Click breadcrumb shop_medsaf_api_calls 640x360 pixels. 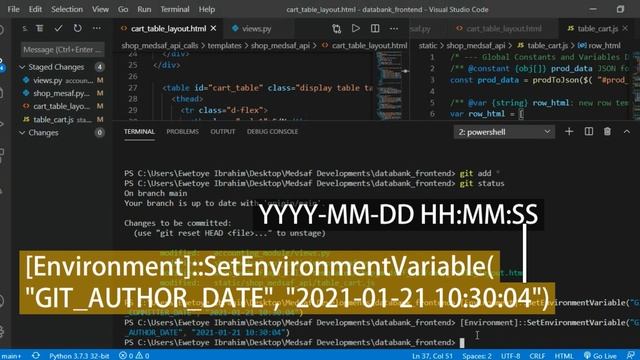click(160, 45)
